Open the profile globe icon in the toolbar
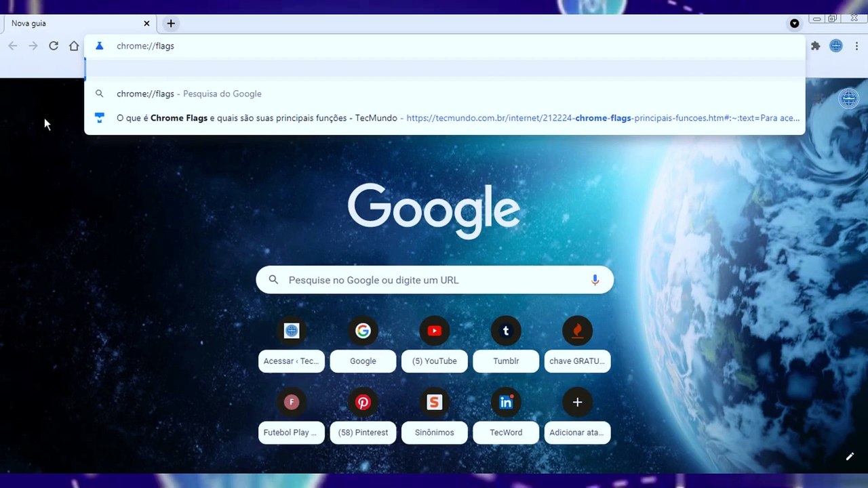 pyautogui.click(x=836, y=46)
